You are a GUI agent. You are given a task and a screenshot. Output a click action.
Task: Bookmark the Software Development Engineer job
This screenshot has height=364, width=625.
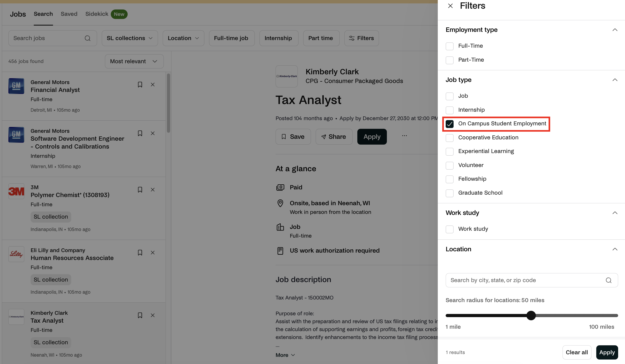point(140,133)
